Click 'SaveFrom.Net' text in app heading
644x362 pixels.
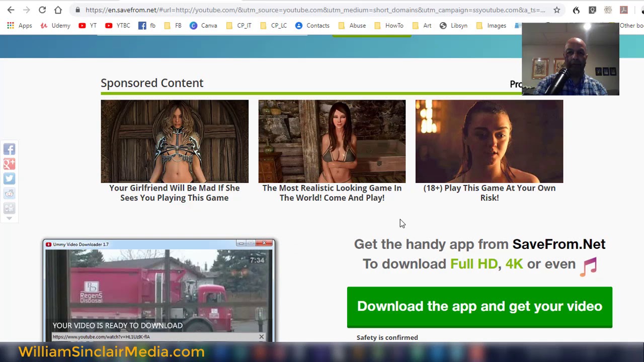(x=559, y=244)
